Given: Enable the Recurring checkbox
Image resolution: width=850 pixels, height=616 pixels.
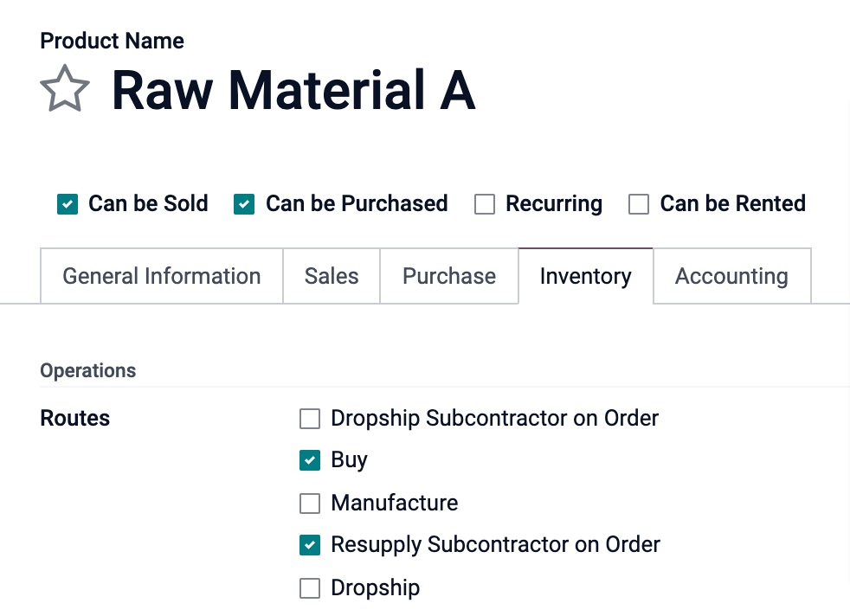Looking at the screenshot, I should point(485,204).
